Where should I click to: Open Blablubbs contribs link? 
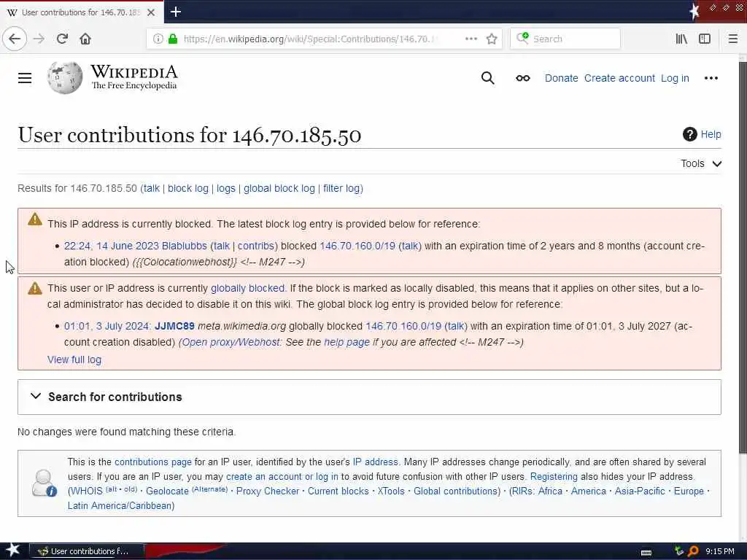point(256,246)
